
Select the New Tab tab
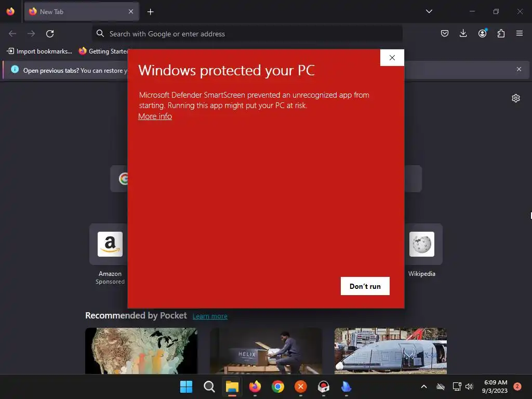(82, 11)
